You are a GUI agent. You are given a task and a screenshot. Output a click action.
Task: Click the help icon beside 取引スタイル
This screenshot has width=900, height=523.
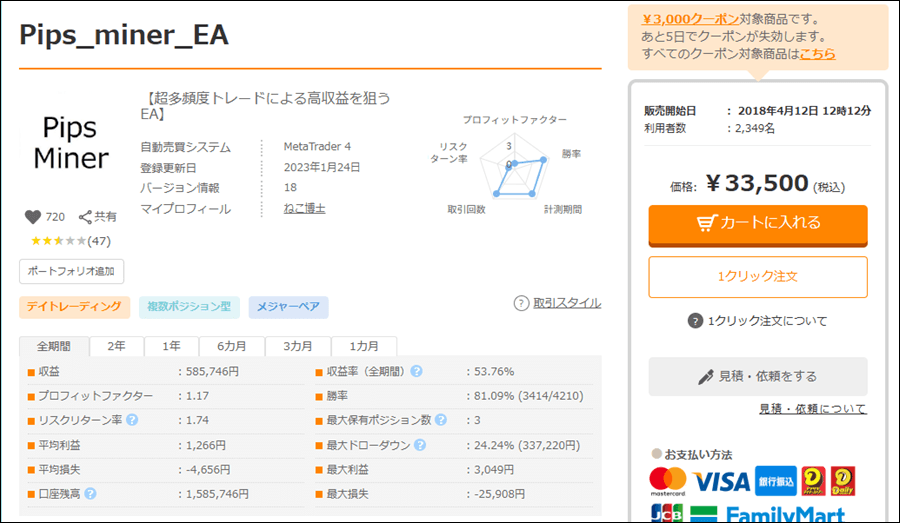pos(521,303)
